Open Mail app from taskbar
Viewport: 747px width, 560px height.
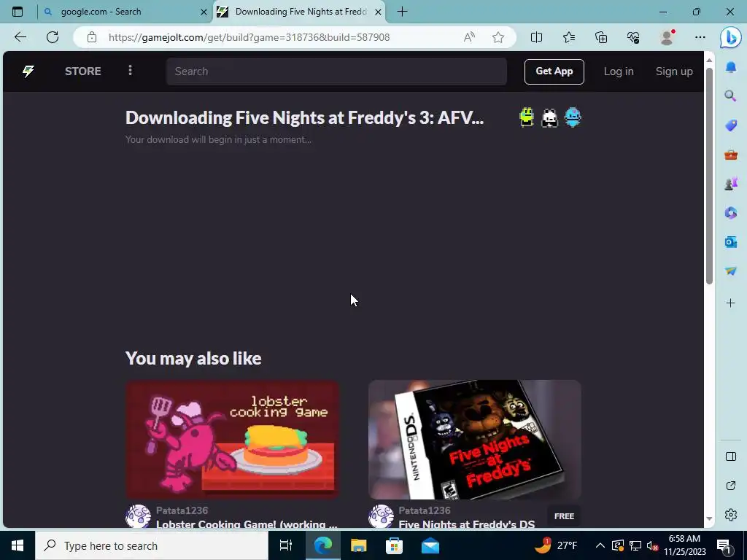click(430, 545)
